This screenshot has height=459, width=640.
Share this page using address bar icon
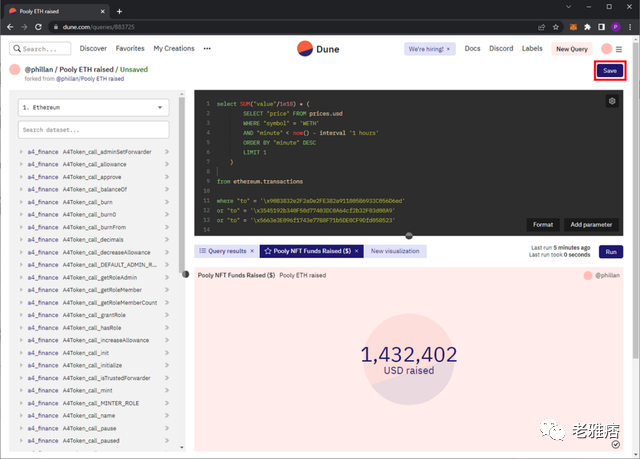click(x=542, y=27)
